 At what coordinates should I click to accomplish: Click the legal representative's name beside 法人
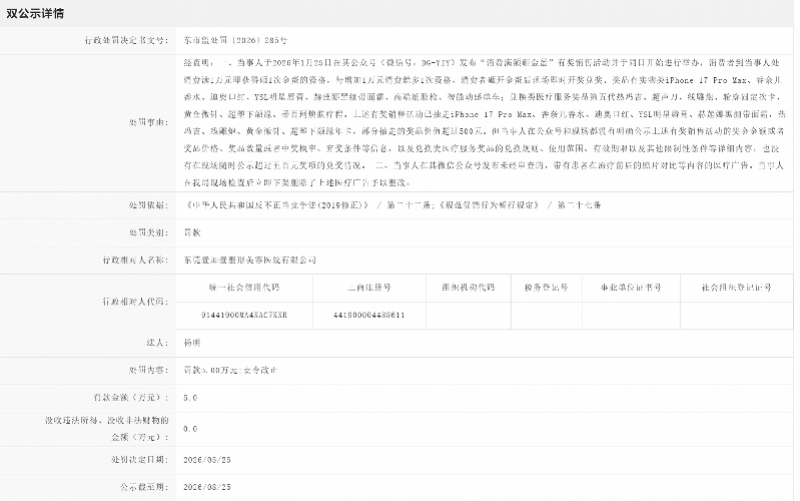point(192,343)
